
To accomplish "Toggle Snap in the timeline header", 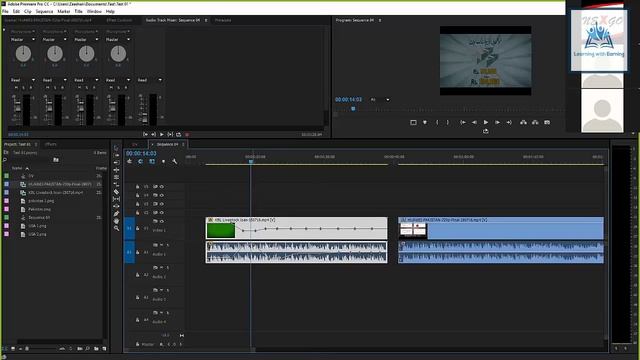I will [140, 162].
